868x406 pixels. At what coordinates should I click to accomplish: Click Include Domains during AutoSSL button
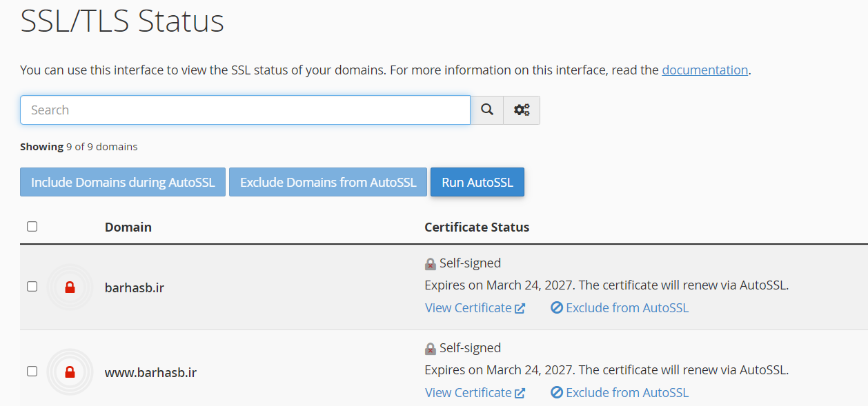tap(123, 183)
